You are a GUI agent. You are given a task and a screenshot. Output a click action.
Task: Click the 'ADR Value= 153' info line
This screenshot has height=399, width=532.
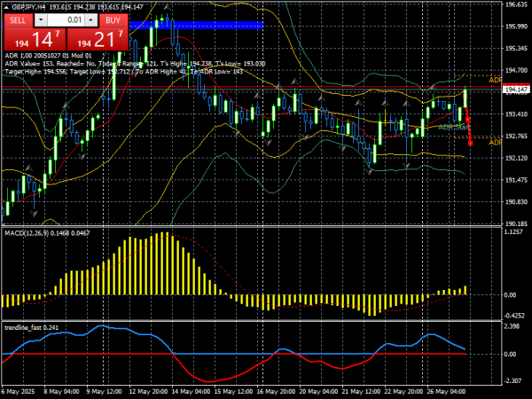tap(135, 64)
